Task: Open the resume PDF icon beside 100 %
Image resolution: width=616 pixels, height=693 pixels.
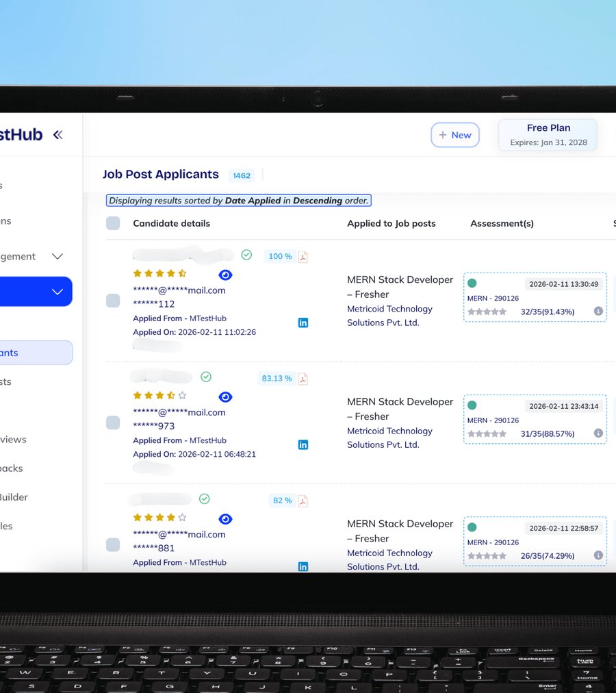Action: 303,257
